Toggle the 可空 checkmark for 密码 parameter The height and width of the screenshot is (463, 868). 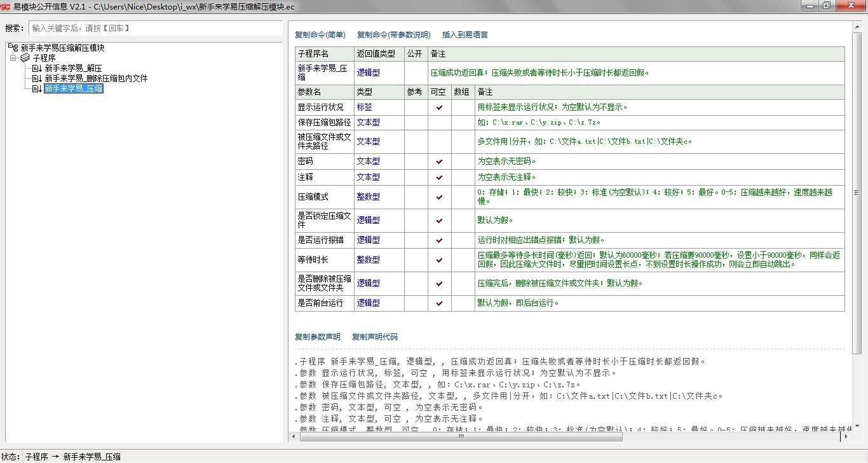coord(439,162)
